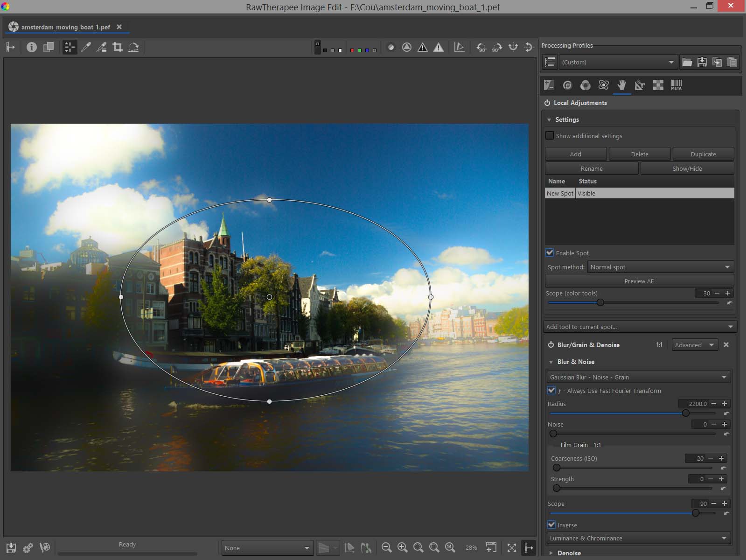The image size is (746, 560).
Task: Click zoom to 1:1 icon
Action: [x=450, y=547]
